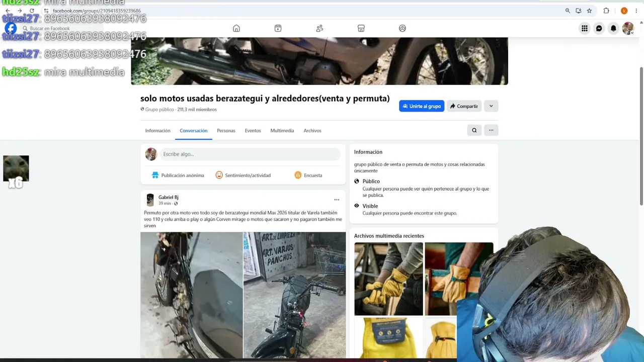644x362 pixels.
Task: Click the Unirte al grupo button
Action: (422, 106)
